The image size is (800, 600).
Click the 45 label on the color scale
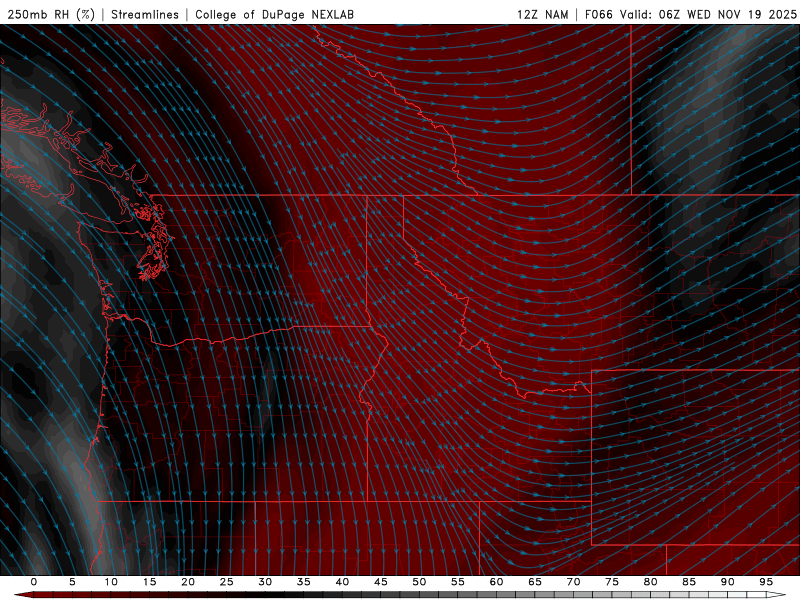pyautogui.click(x=381, y=582)
